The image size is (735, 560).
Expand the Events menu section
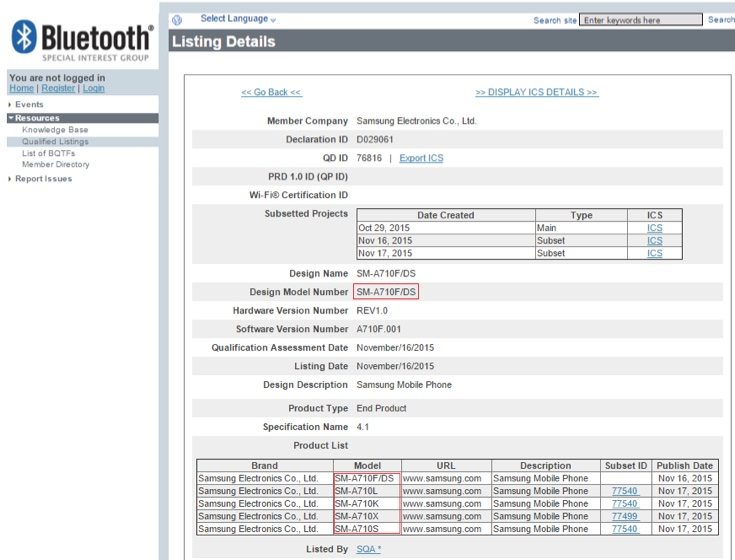pyautogui.click(x=29, y=105)
